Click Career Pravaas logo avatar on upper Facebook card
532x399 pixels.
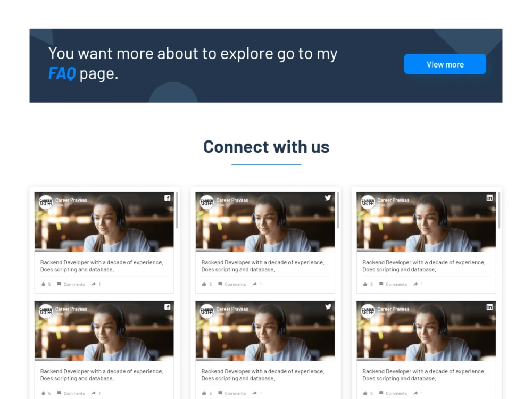(46, 202)
